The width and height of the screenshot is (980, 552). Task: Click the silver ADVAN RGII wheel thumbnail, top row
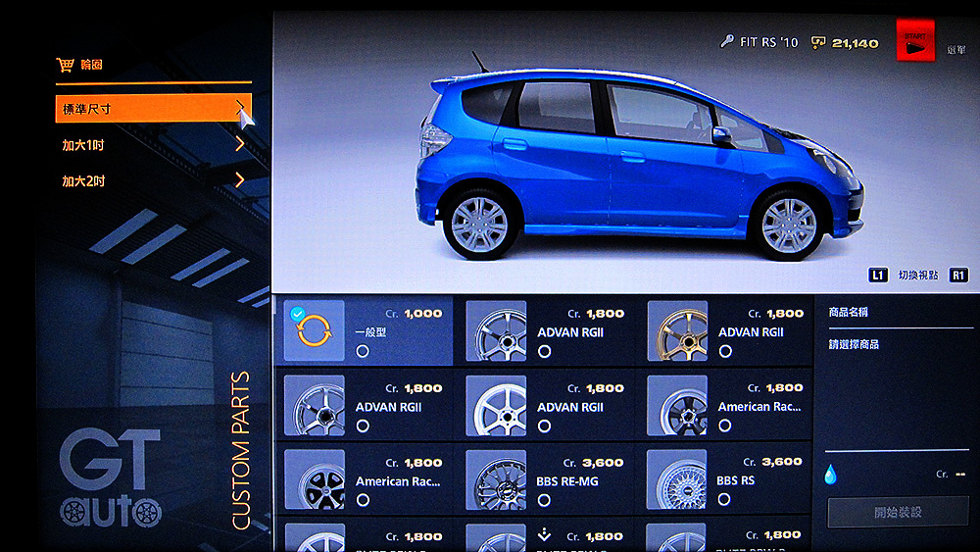pos(496,330)
